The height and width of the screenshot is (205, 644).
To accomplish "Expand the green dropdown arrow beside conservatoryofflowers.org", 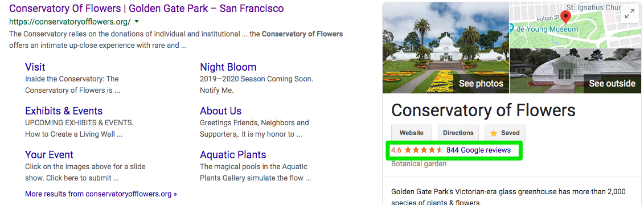I will point(137,22).
